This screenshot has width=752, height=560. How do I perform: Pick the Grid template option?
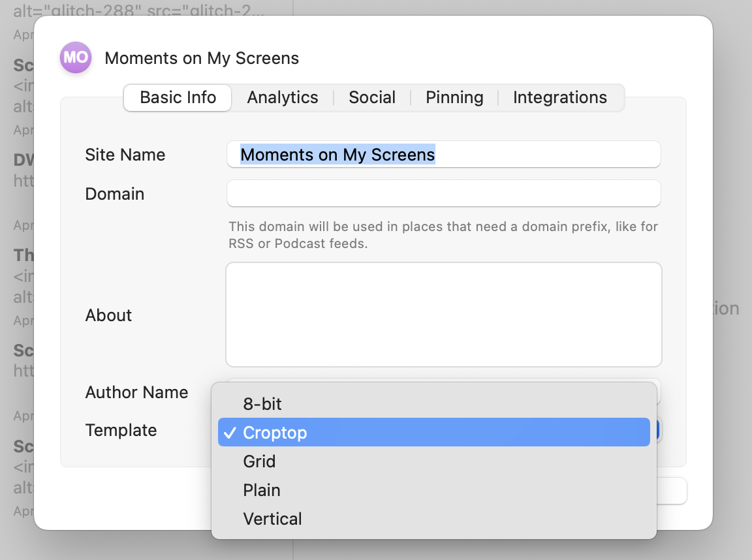(x=259, y=461)
